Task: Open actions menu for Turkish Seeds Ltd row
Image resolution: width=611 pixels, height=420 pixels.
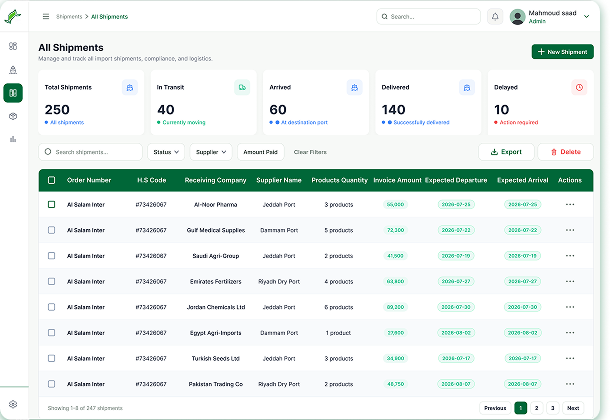Action: 570,358
